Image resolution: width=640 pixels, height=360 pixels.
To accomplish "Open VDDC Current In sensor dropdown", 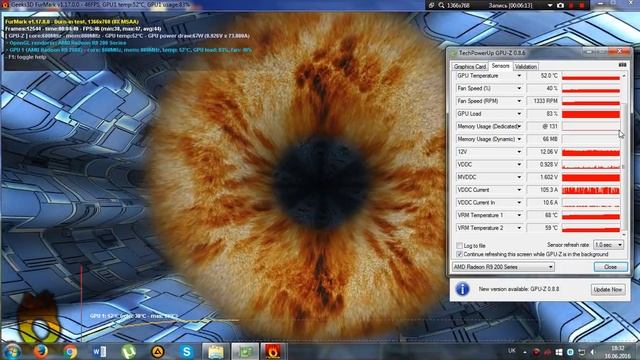I will pyautogui.click(x=519, y=202).
